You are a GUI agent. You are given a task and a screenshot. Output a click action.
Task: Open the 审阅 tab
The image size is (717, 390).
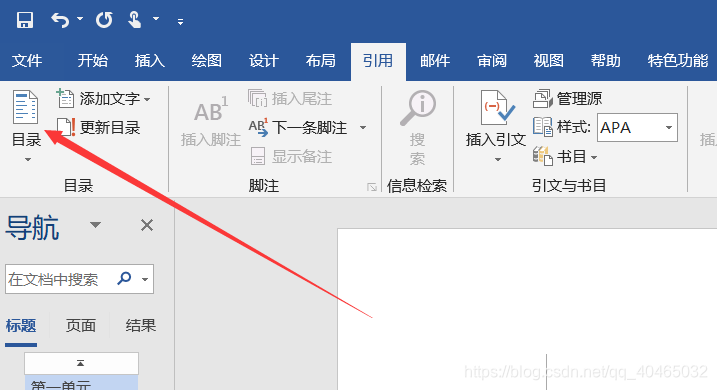point(492,60)
